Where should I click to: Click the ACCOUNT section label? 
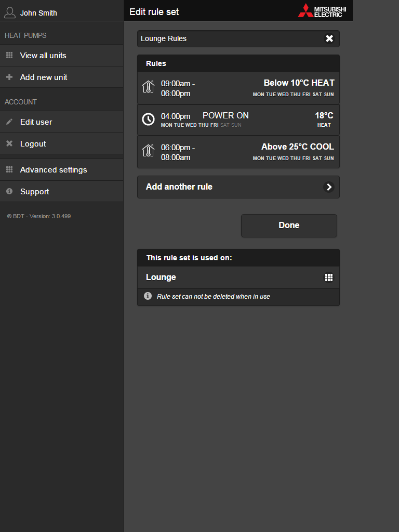point(21,102)
